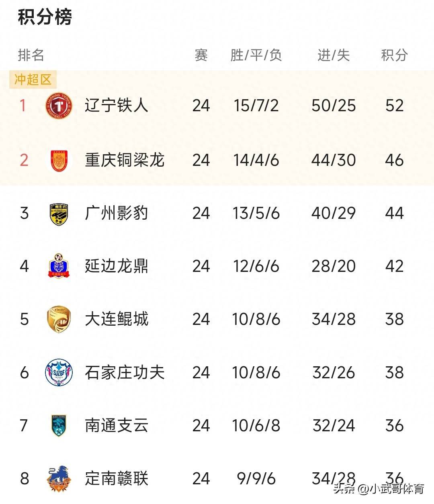Click the 胜/平/负 column header
The height and width of the screenshot is (504, 434).
coord(256,55)
